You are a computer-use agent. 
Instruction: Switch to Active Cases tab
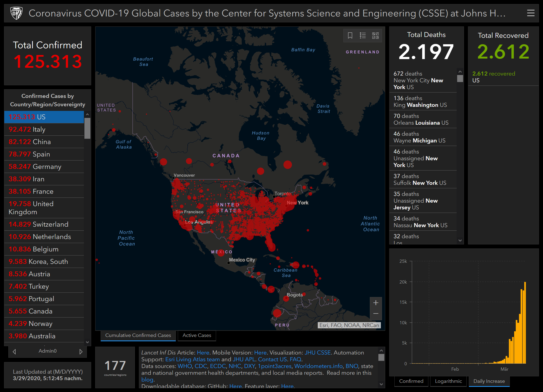[x=197, y=335]
